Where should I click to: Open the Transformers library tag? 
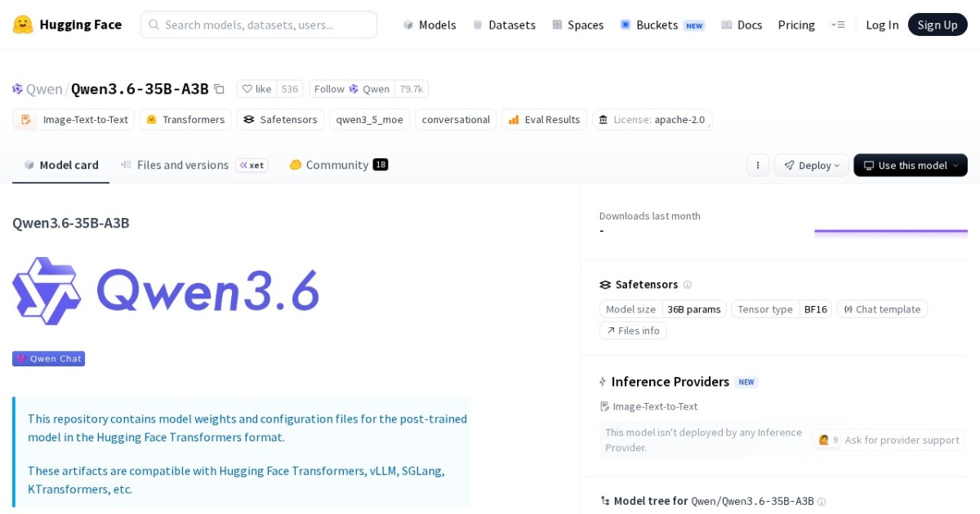pos(185,119)
